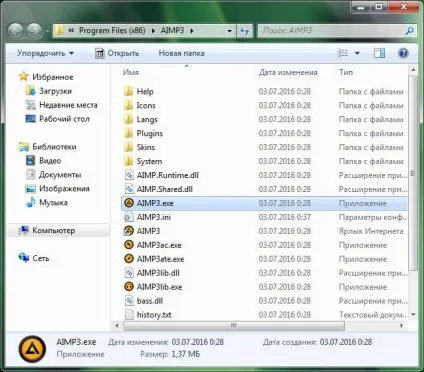Viewport: 424px width, 372px height.
Task: Select the Langs folder icon
Action: pos(129,119)
